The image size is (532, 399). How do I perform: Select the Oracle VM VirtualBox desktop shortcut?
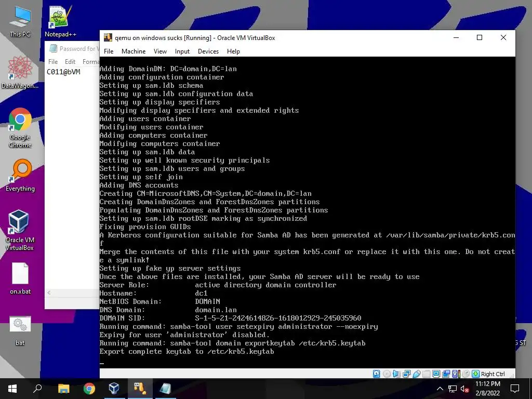[x=19, y=230]
